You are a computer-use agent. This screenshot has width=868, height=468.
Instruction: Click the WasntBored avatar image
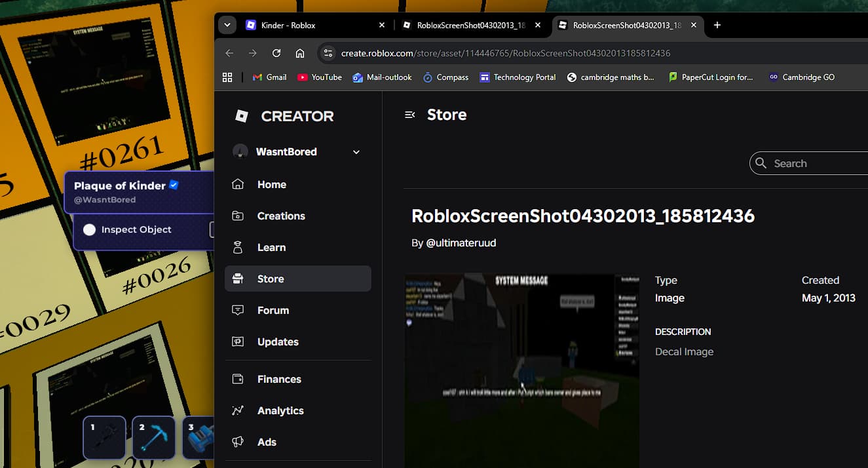240,151
